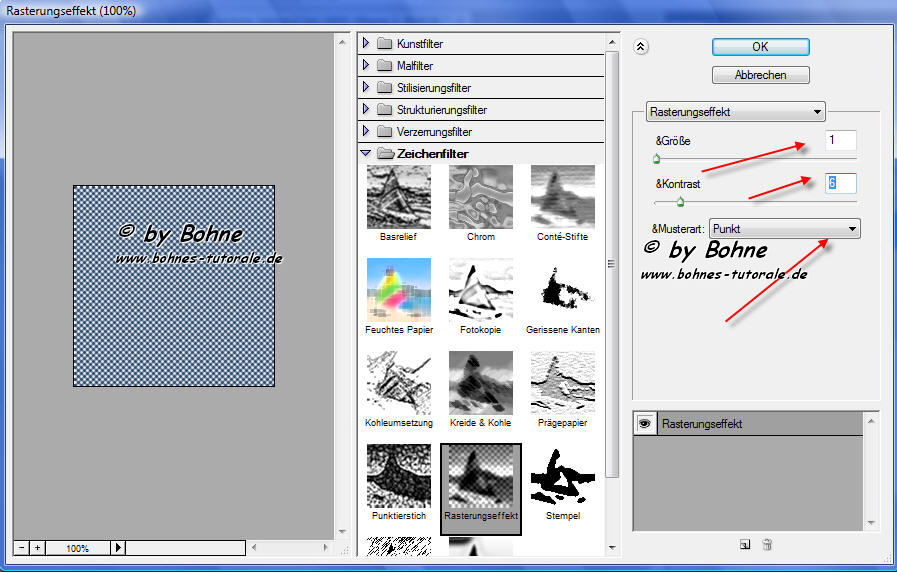Screen dimensions: 897x572
Task: Expand the Kunstfilter folder
Action: (366, 44)
